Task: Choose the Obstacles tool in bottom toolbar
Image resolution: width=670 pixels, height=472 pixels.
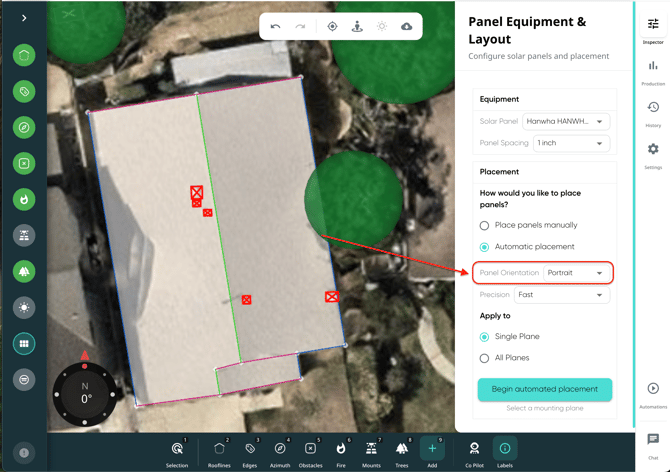Action: [310, 451]
